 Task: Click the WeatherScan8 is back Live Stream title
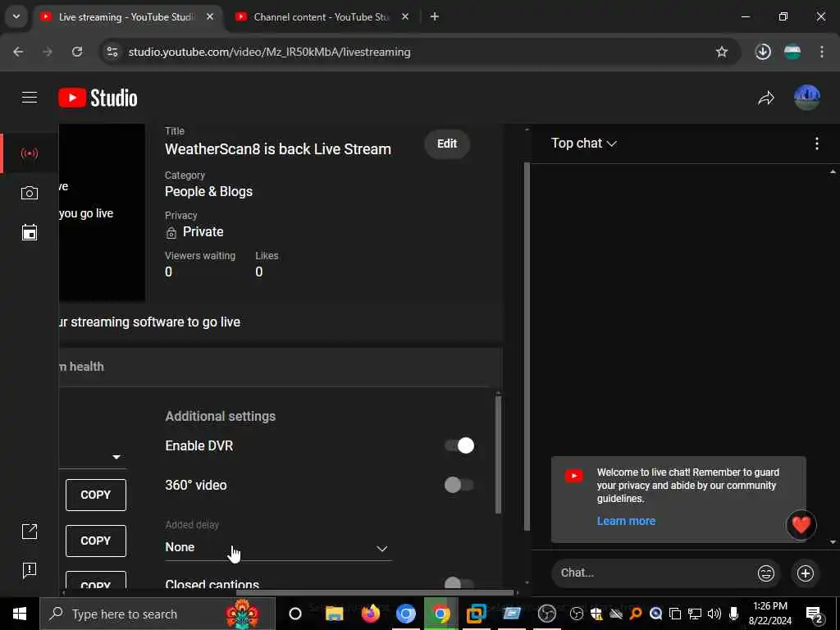click(278, 149)
